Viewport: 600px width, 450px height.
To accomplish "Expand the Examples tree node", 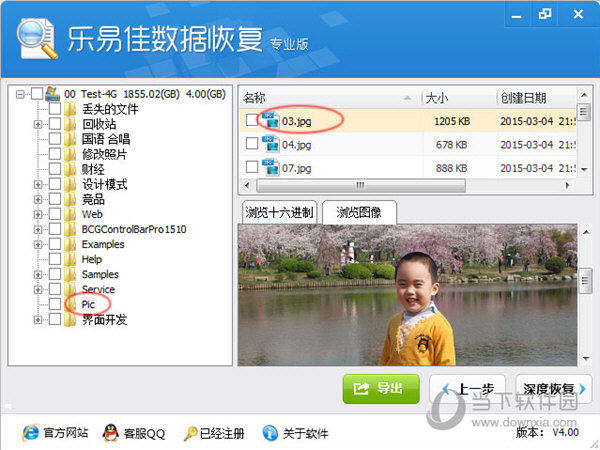I will [38, 244].
